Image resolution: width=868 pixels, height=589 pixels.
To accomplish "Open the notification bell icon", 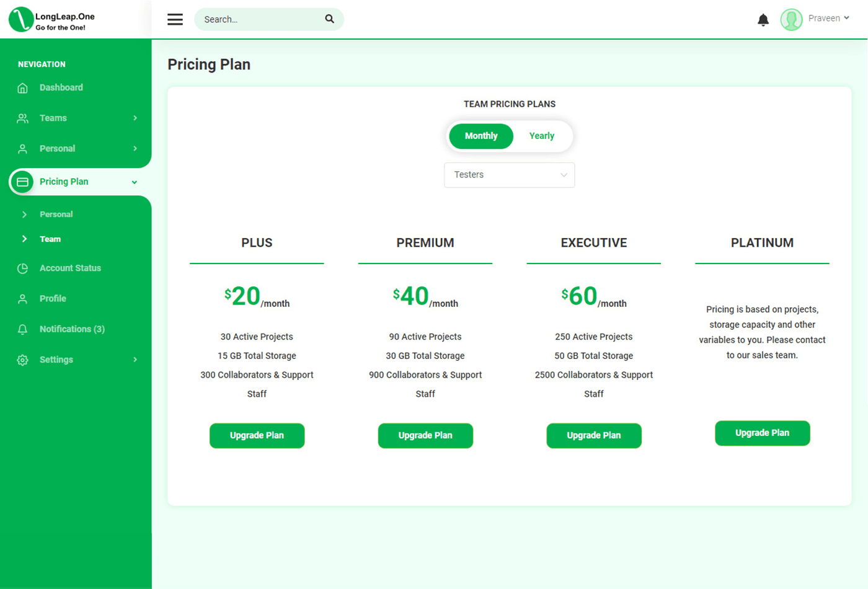I will pyautogui.click(x=763, y=20).
